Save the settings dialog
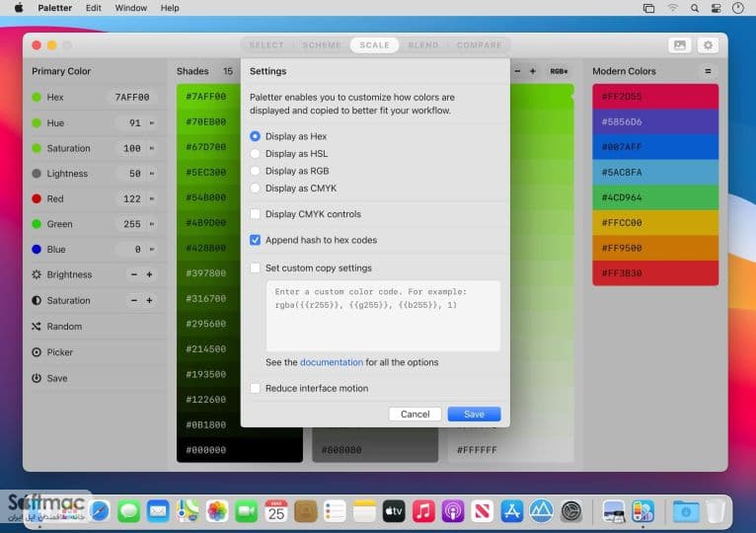 tap(474, 414)
